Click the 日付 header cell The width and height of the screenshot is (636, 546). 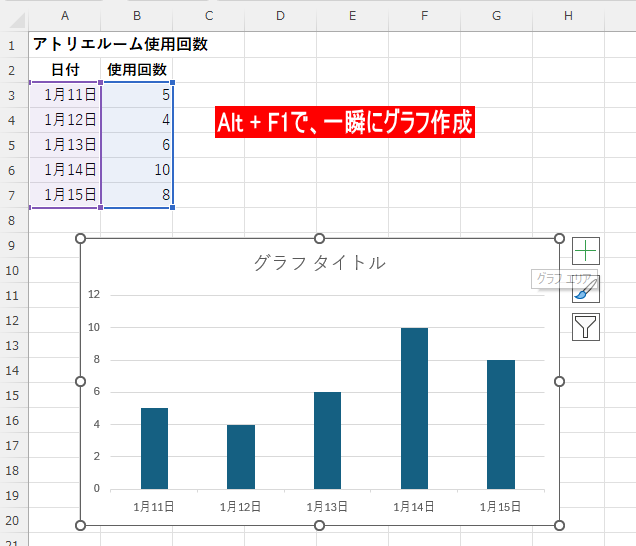coord(65,70)
